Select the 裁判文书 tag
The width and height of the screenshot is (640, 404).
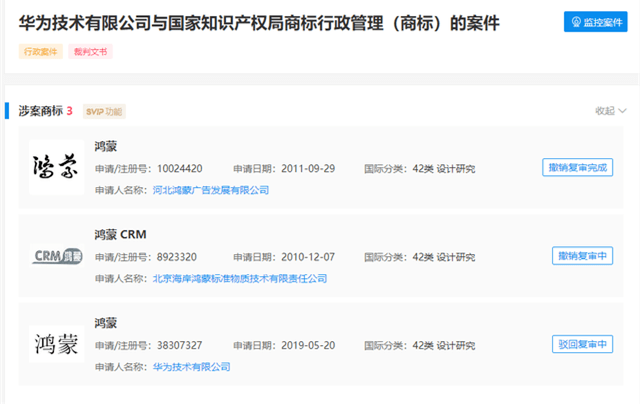(90, 51)
